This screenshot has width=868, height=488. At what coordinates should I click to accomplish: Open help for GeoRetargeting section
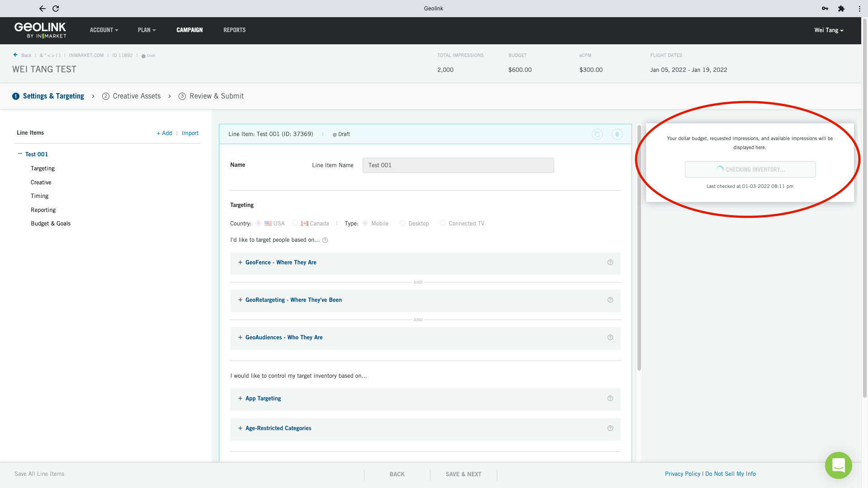610,300
